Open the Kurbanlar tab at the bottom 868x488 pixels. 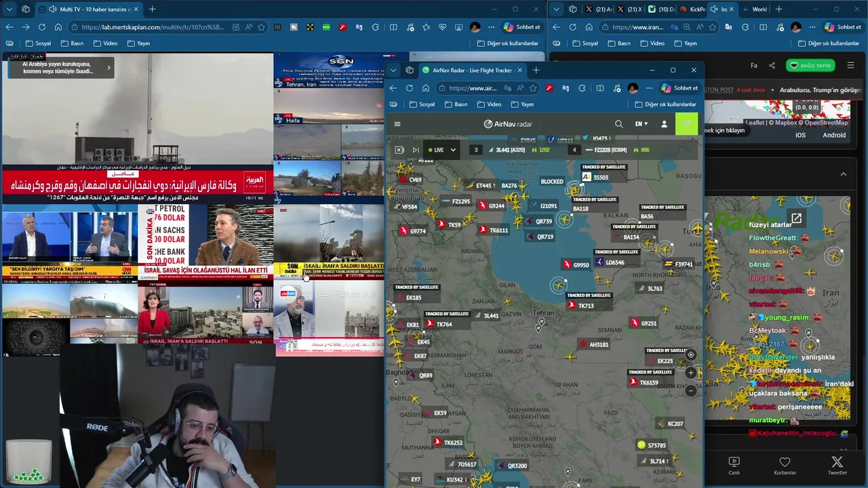[x=785, y=466]
